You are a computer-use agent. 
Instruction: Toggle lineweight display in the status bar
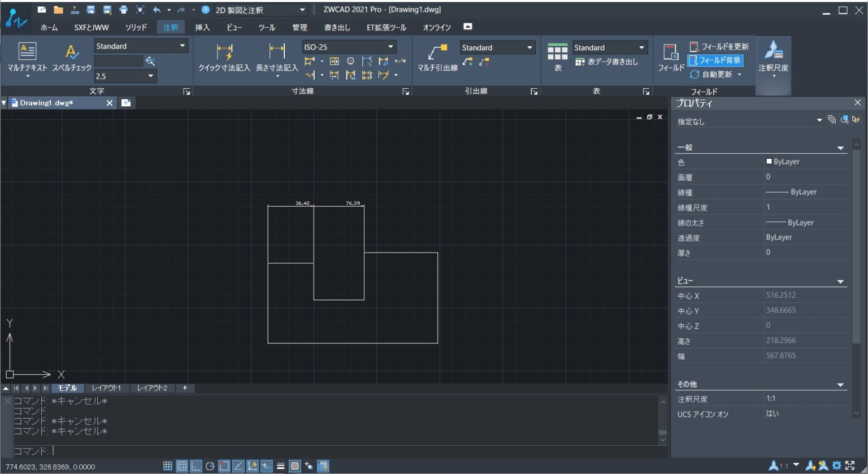coord(281,466)
